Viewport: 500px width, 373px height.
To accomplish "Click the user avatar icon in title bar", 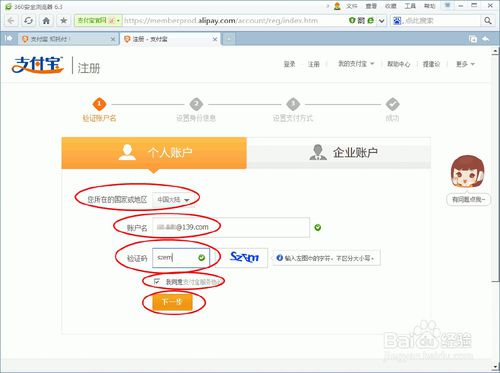I will click(337, 6).
